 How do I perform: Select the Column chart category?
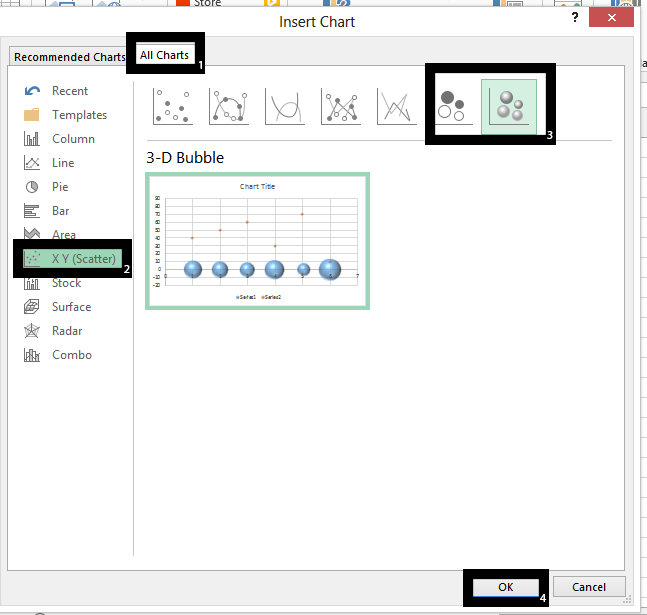click(x=59, y=139)
